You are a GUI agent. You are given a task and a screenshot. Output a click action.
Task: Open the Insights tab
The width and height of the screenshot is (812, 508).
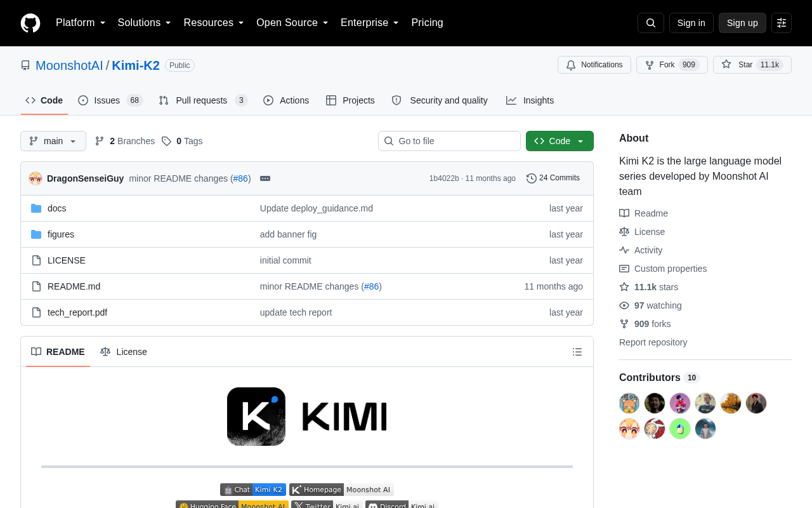pyautogui.click(x=530, y=100)
